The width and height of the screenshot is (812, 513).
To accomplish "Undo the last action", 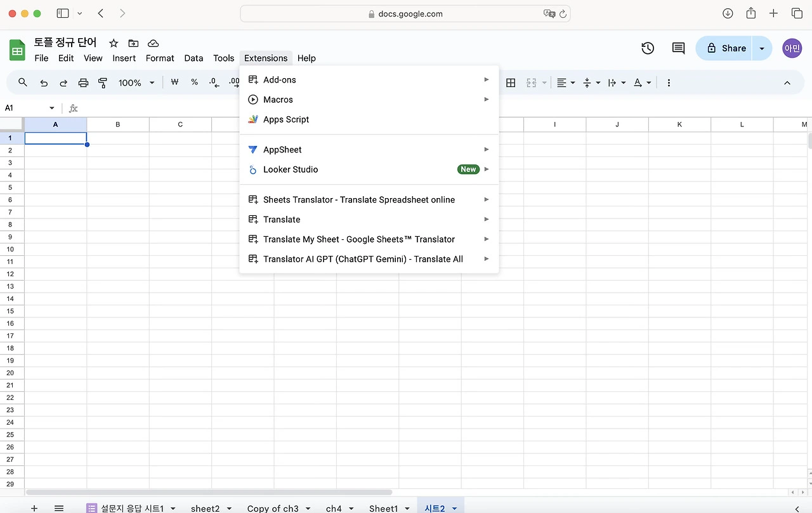I will click(x=44, y=83).
